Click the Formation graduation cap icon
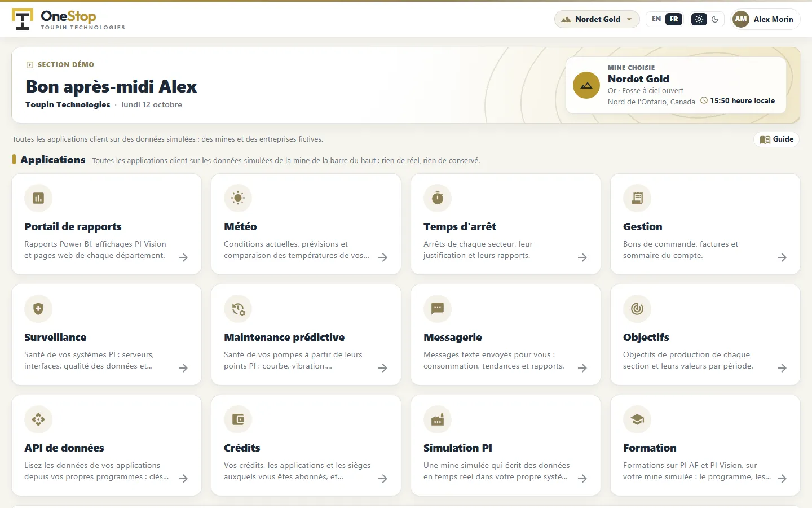Viewport: 812px width, 508px height. click(x=637, y=419)
